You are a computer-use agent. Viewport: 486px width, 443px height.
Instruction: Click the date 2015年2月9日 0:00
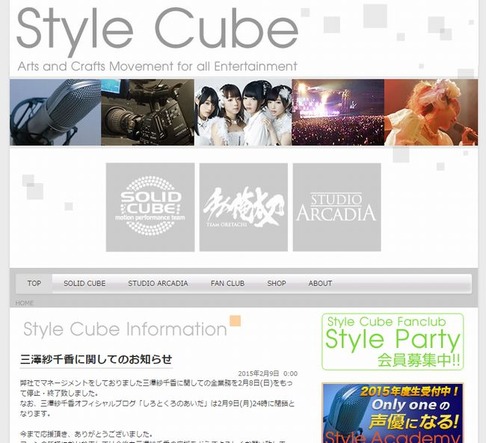point(268,373)
